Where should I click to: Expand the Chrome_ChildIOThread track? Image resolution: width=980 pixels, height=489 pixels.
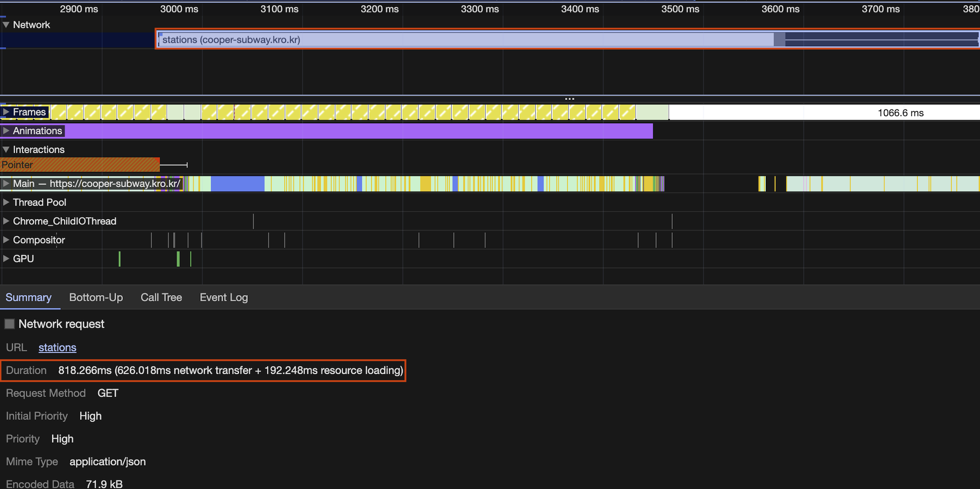point(6,221)
